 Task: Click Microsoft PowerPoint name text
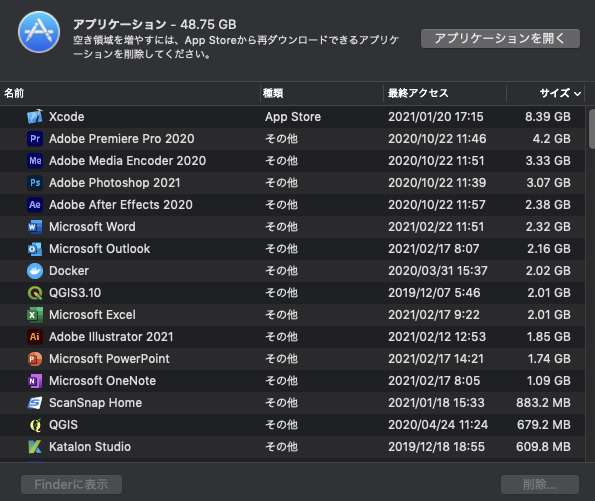tap(109, 359)
